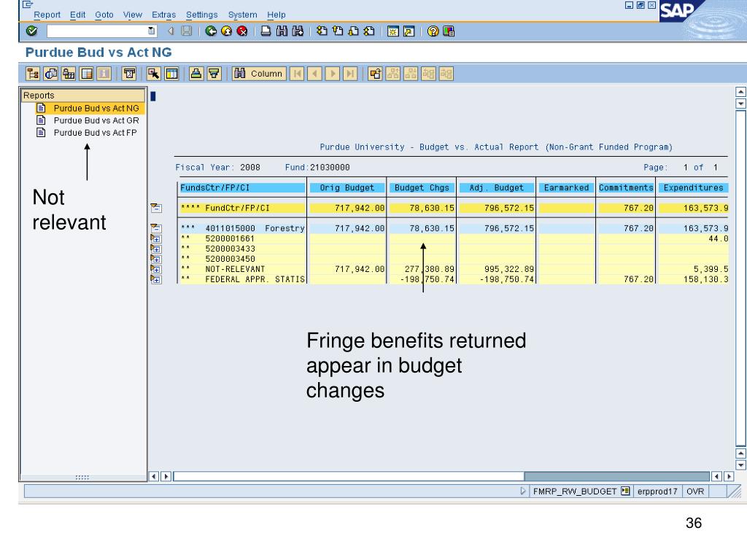Click the disabled Save diskette icon
Image resolution: width=747 pixels, height=560 pixels.
[187, 31]
